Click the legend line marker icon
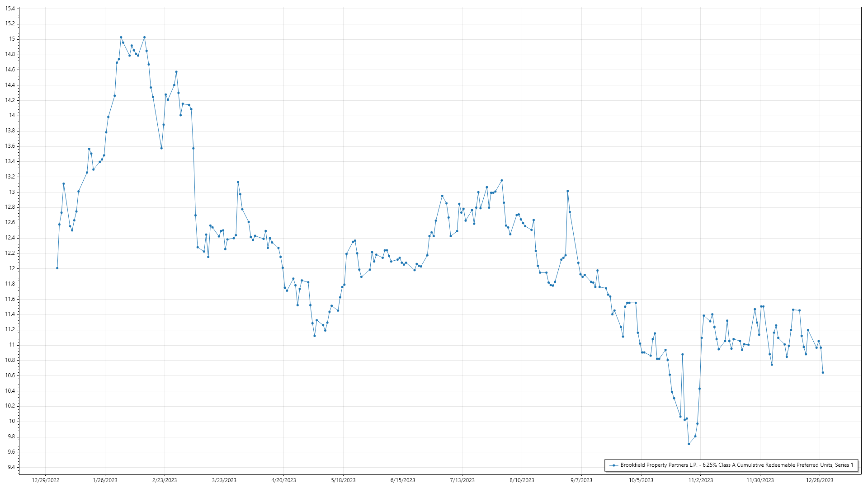The width and height of the screenshot is (868, 488). point(613,465)
